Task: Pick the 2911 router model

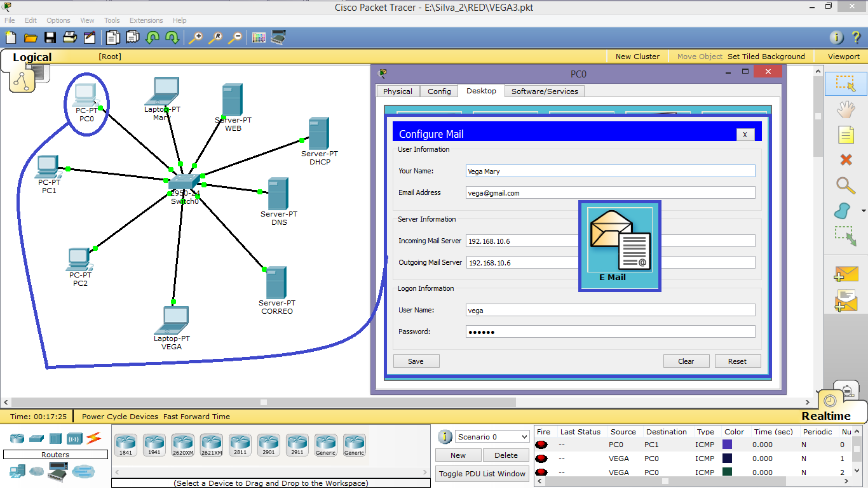Action: 297,445
